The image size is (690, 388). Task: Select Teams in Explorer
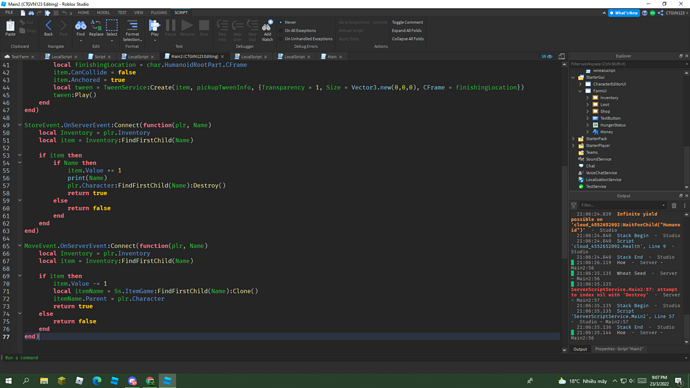[x=591, y=152]
